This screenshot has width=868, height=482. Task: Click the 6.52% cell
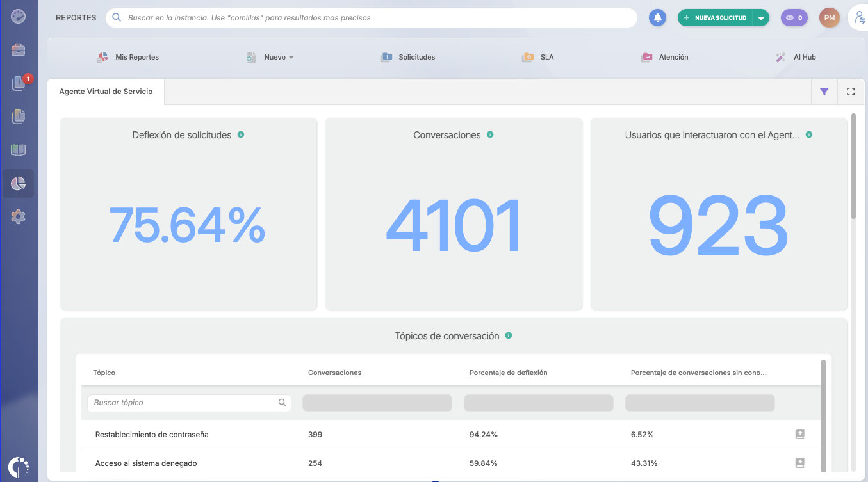(x=643, y=434)
